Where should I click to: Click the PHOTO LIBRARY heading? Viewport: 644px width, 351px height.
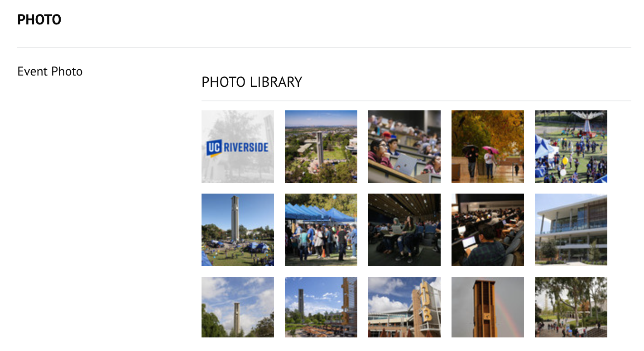click(252, 82)
